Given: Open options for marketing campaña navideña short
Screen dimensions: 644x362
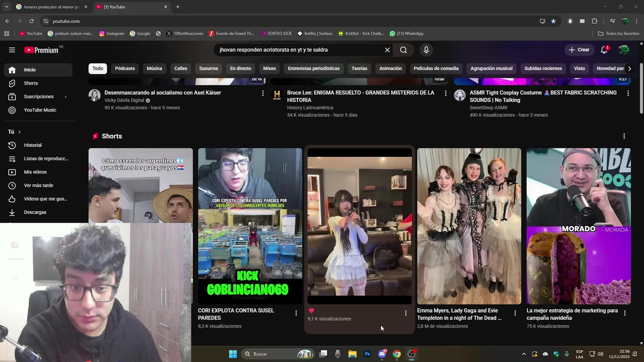Looking at the screenshot, I should pos(624,313).
